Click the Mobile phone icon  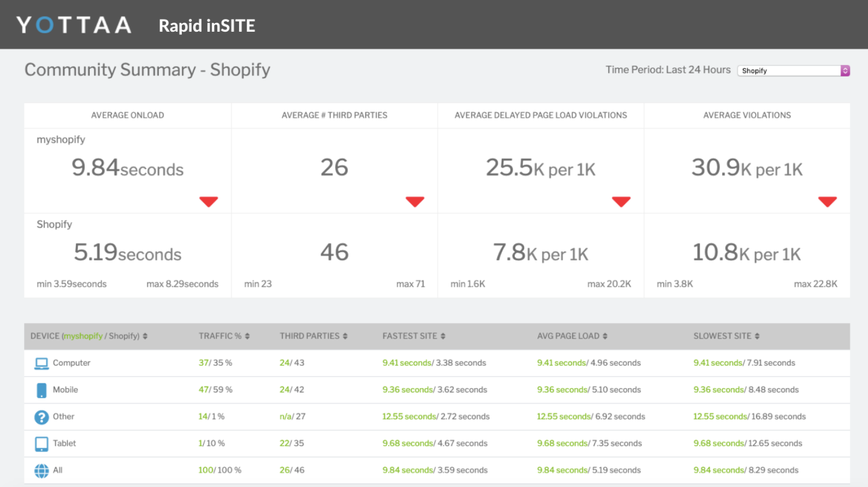42,390
